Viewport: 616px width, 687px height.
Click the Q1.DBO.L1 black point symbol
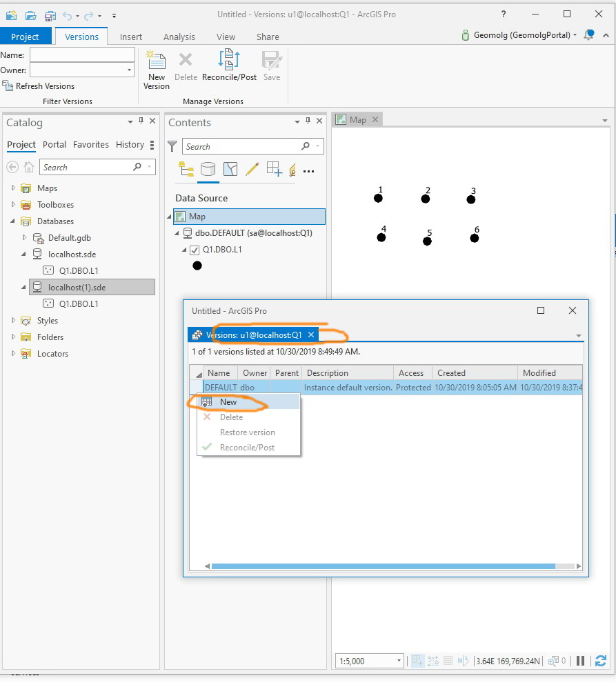pos(197,266)
